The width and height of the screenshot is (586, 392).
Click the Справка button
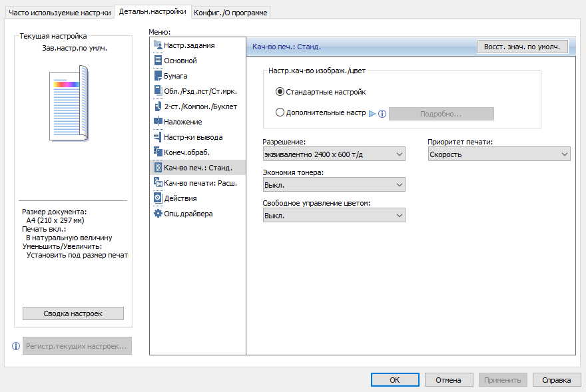[557, 380]
